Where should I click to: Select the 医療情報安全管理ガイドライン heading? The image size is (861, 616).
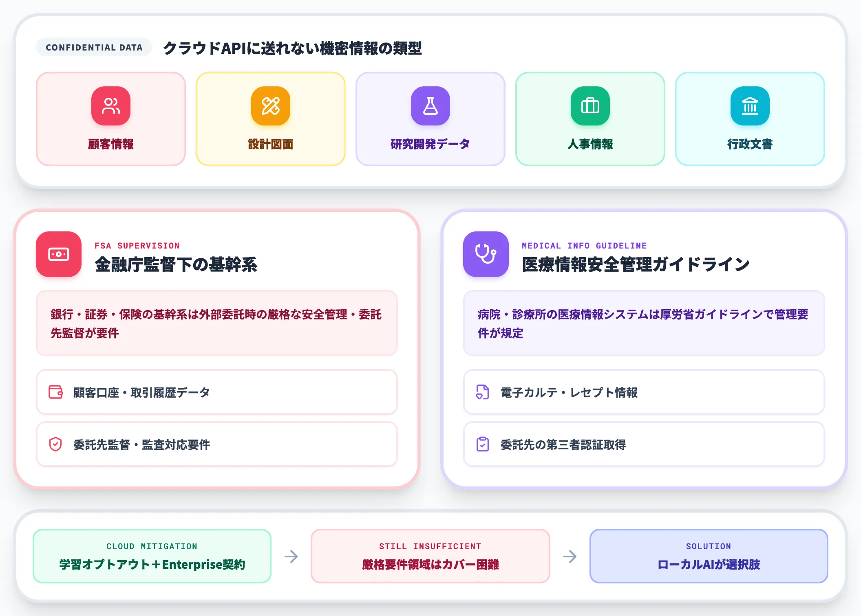point(636,264)
